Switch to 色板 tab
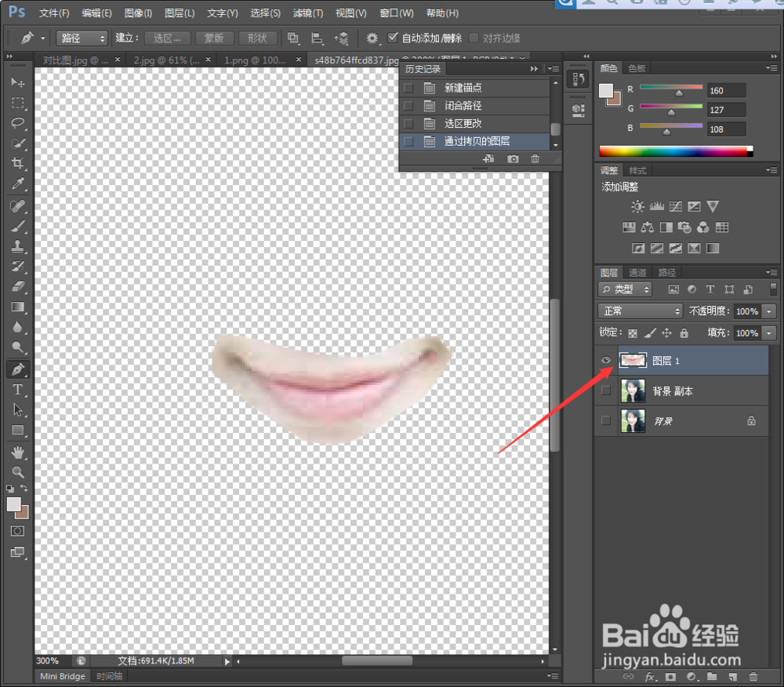Viewport: 784px width, 687px height. click(x=637, y=68)
